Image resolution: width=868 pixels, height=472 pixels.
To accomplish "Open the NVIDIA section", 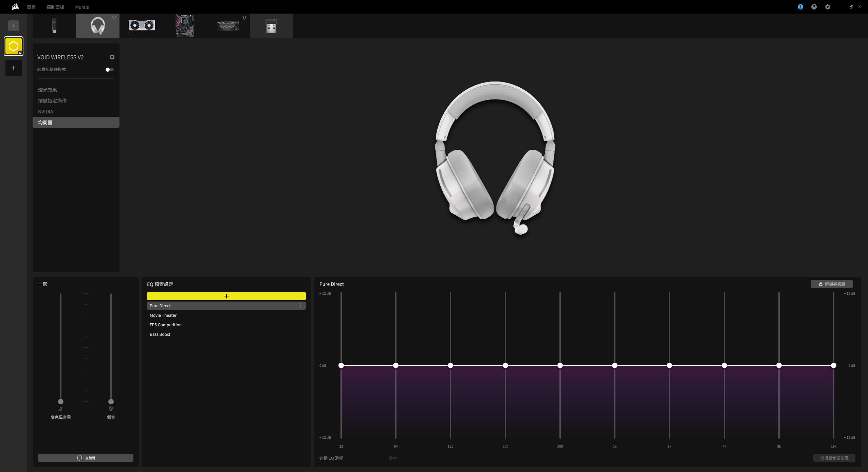I will pyautogui.click(x=45, y=111).
